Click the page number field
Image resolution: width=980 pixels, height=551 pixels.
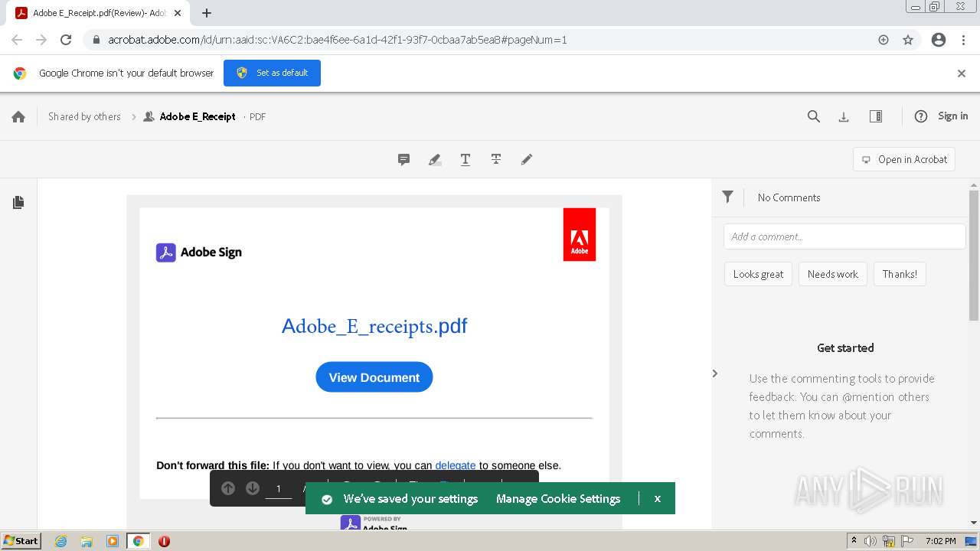279,489
